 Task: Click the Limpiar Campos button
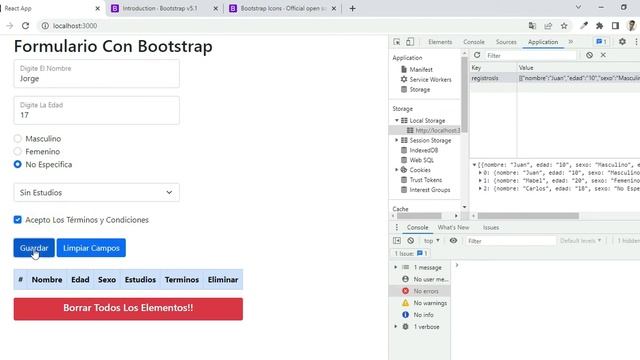tap(91, 248)
